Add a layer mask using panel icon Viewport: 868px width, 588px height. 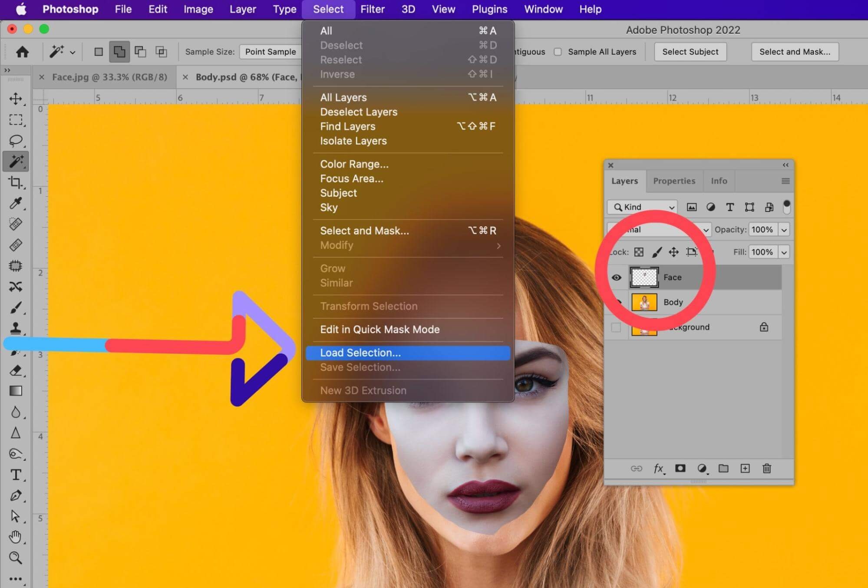[680, 468]
